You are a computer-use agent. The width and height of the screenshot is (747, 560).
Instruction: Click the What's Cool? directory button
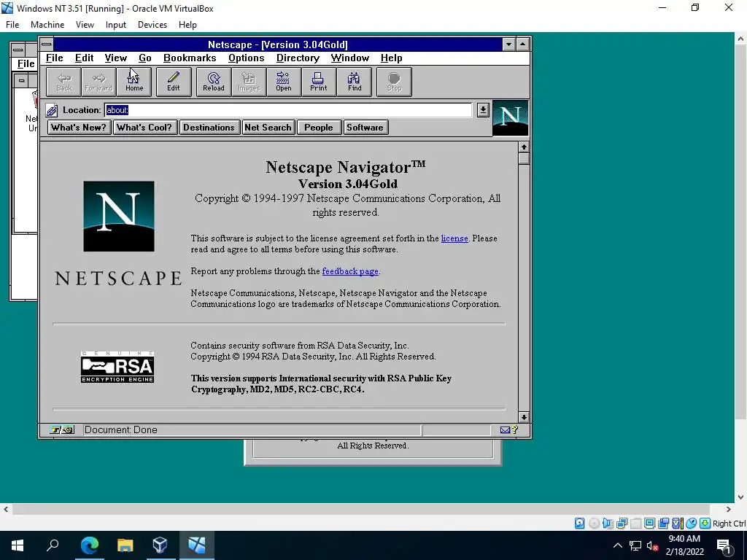pos(144,128)
